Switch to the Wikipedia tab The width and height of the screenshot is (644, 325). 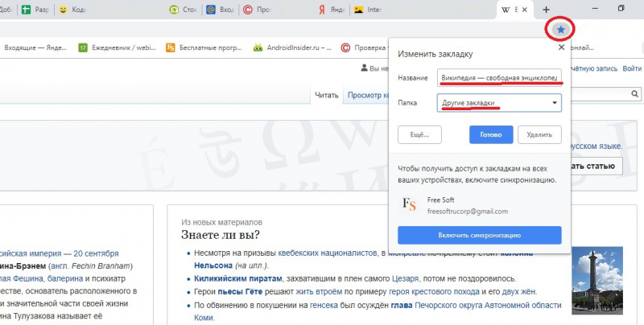coord(510,10)
